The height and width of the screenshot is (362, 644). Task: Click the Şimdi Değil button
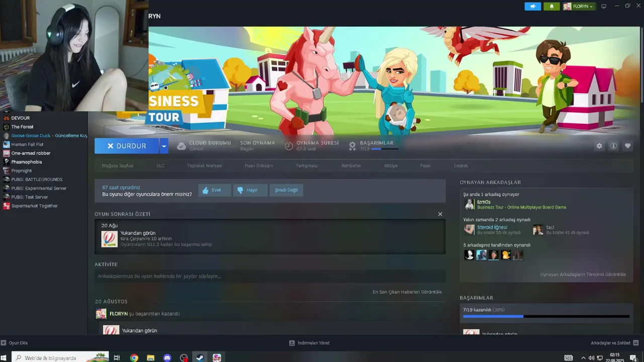point(286,190)
